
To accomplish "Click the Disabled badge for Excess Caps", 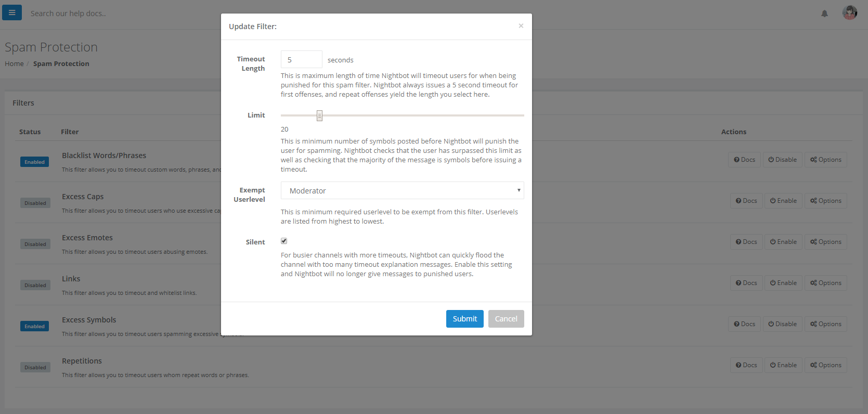I will [35, 203].
